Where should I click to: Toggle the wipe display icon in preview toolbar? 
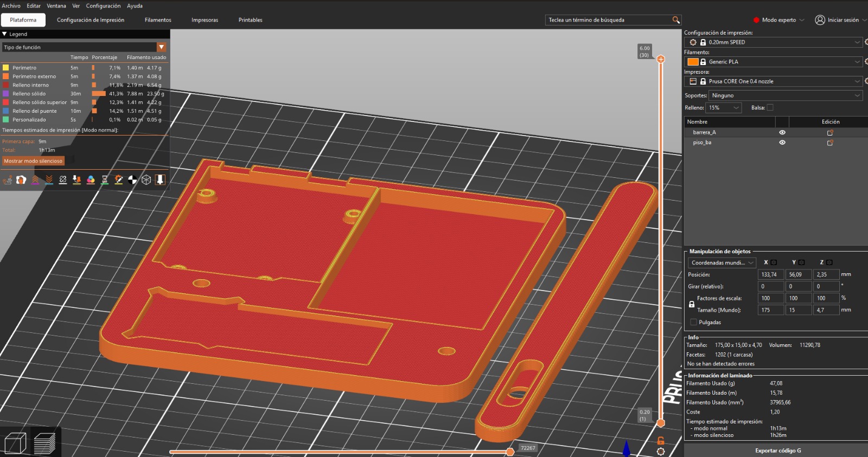[x=21, y=180]
